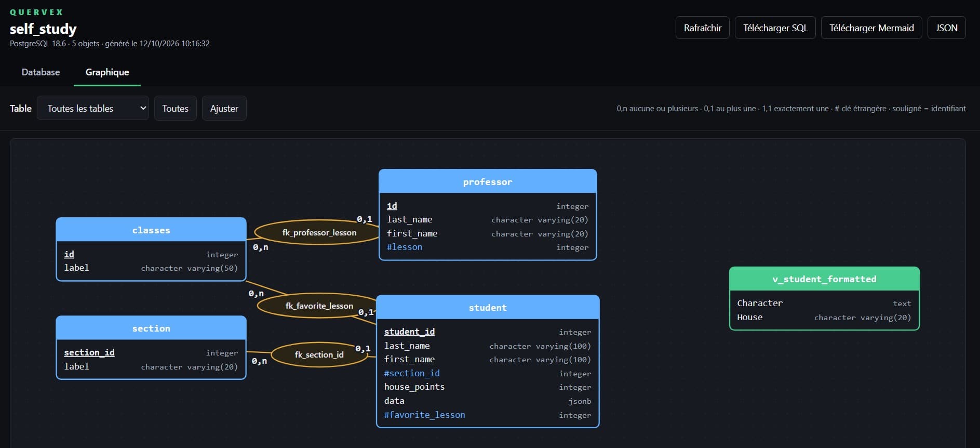Select the id column in classes table
Image resolution: width=980 pixels, height=448 pixels.
click(x=69, y=254)
